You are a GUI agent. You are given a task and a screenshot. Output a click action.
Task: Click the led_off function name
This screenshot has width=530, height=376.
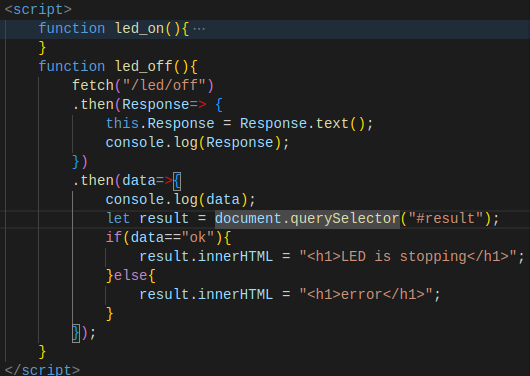(x=144, y=66)
